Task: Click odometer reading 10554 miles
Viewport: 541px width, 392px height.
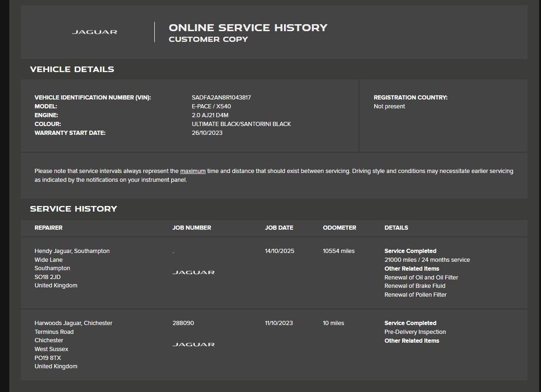Action: pyautogui.click(x=338, y=251)
